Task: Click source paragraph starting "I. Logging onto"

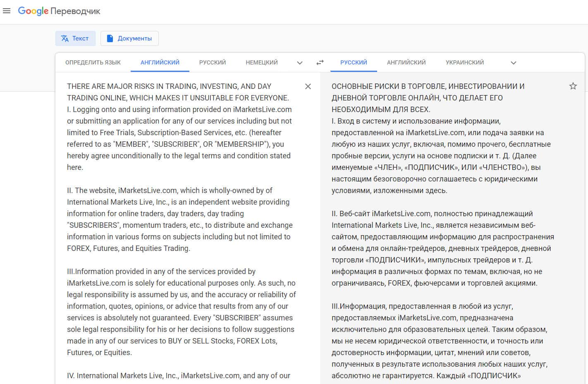Action: point(179,138)
